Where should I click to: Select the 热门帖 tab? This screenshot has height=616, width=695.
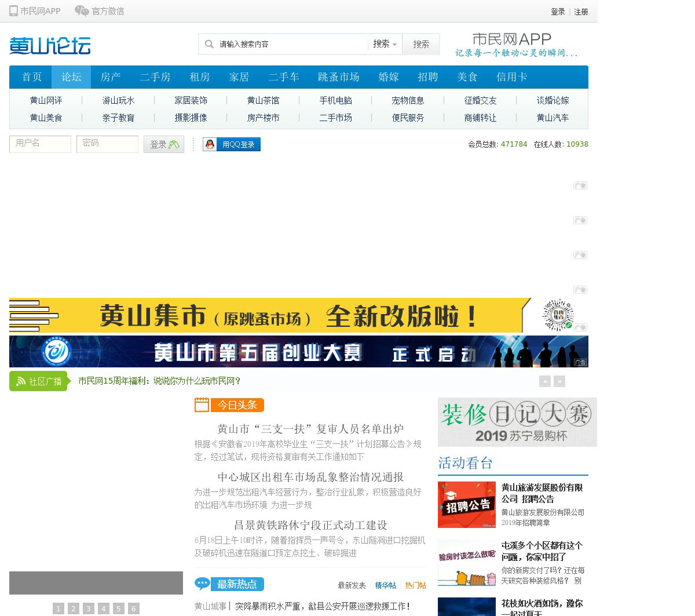tap(415, 585)
